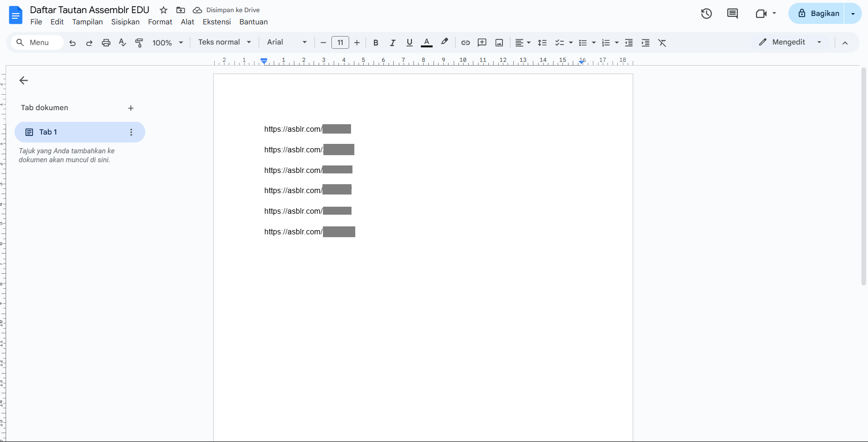The height and width of the screenshot is (442, 868).
Task: Add a new document tab with plus
Action: (x=131, y=108)
